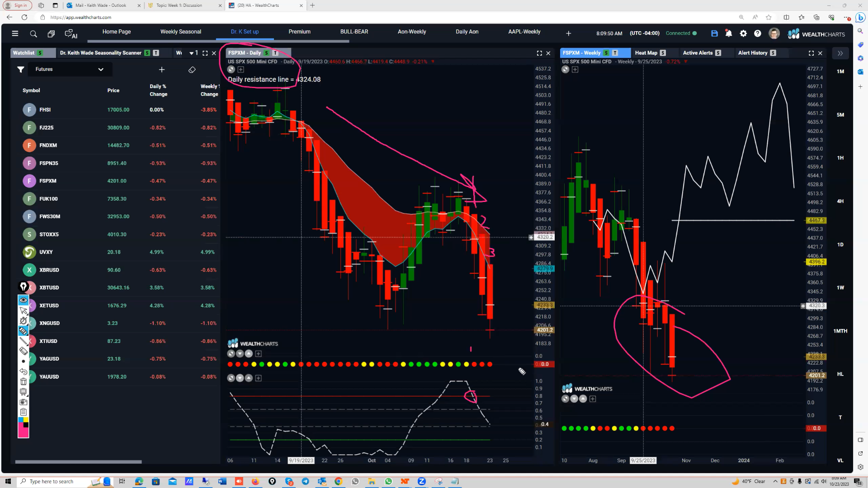Toggle S badge on FSPXM Weekly tab
This screenshot has height=488, width=868.
coord(606,53)
